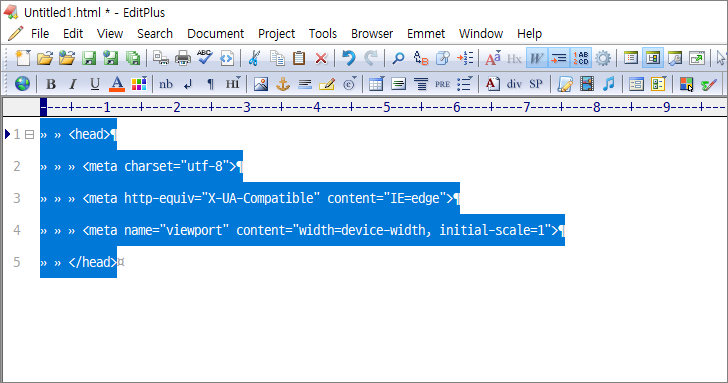Image resolution: width=728 pixels, height=383 pixels.
Task: Collapse the head tag fold on line 1
Action: click(x=29, y=135)
